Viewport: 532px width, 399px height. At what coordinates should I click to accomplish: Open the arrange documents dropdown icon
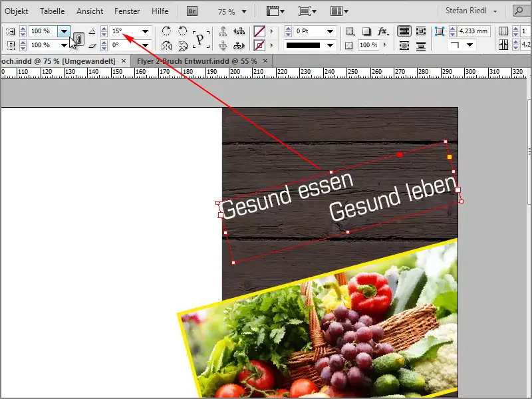[339, 11]
